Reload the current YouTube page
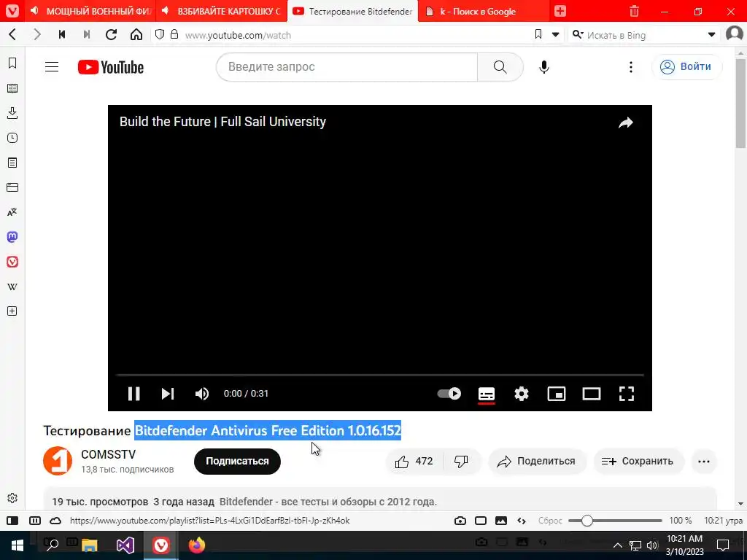The height and width of the screenshot is (560, 747). (112, 35)
